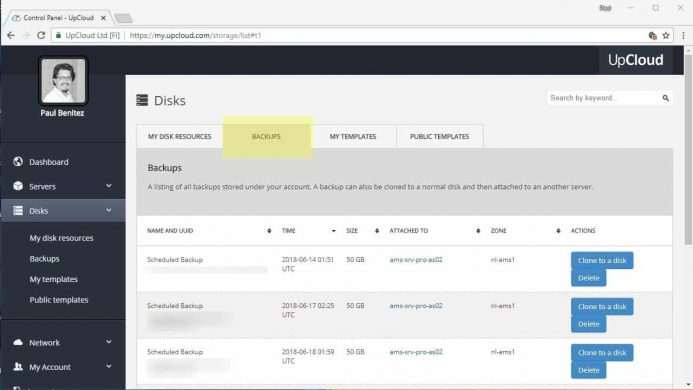Bookmark the page with the star icon
The height and width of the screenshot is (390, 693).
666,35
